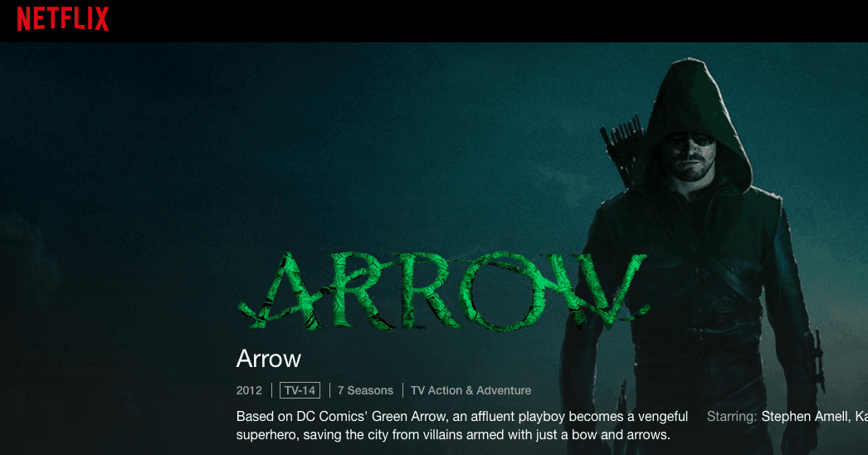Select the TV-14 maturity rating badge

click(300, 390)
